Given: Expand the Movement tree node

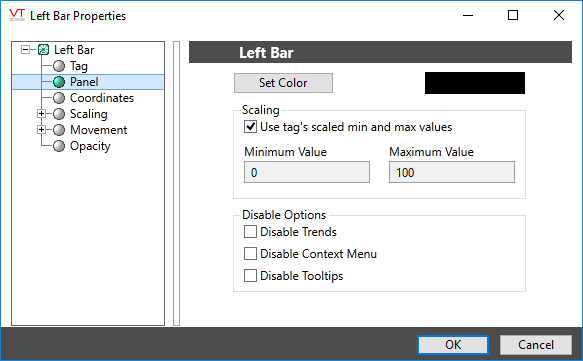Looking at the screenshot, I should pyautogui.click(x=41, y=129).
